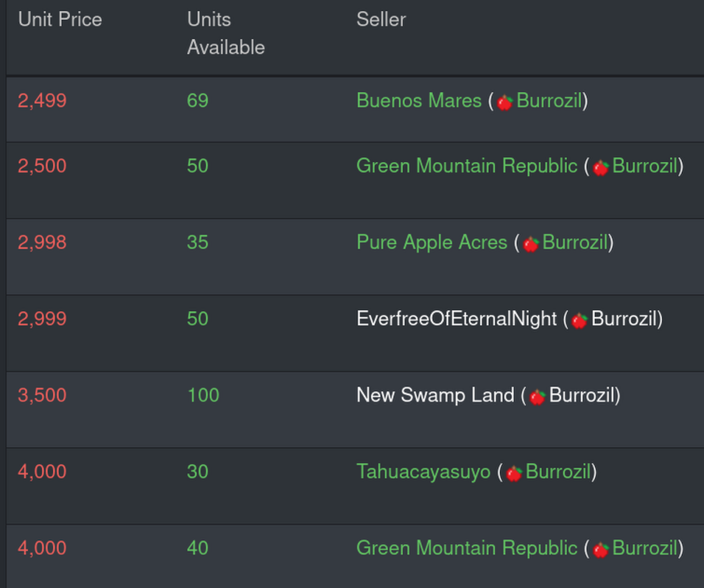The height and width of the screenshot is (588, 704).
Task: Click apple icon in EverfreeOfEternalNight row
Action: coord(579,321)
